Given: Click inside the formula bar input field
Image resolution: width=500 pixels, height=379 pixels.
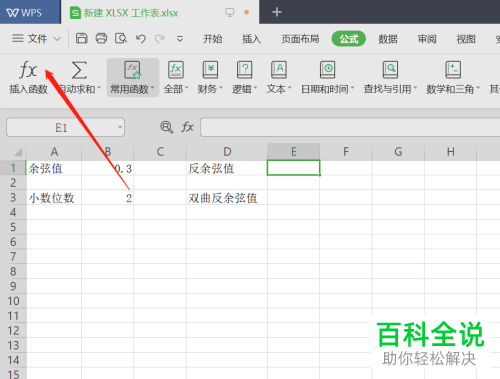Looking at the screenshot, I should 350,127.
